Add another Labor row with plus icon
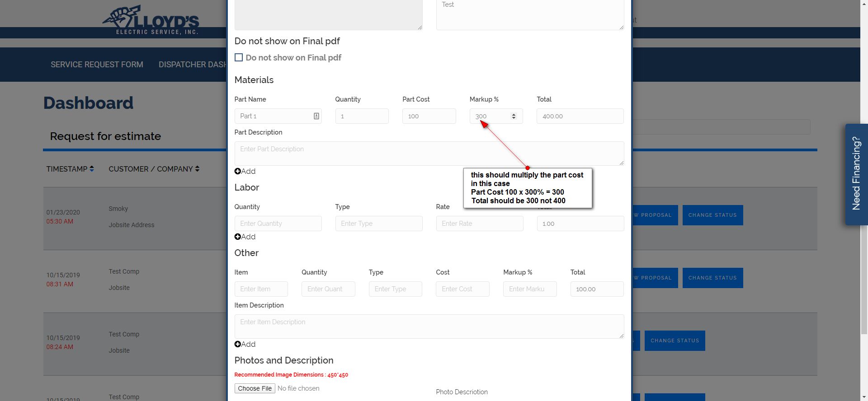This screenshot has width=868, height=401. click(238, 237)
